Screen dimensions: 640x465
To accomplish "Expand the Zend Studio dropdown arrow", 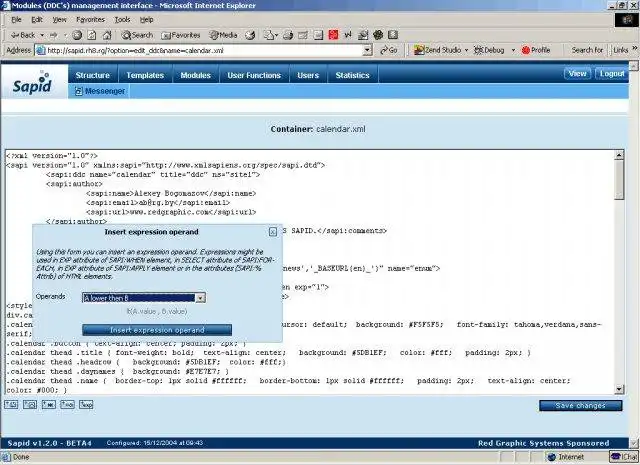I will 467,50.
